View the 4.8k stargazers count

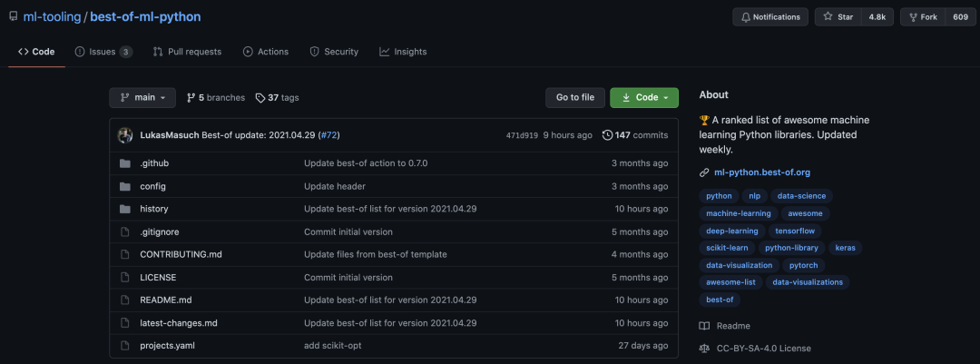(x=877, y=17)
